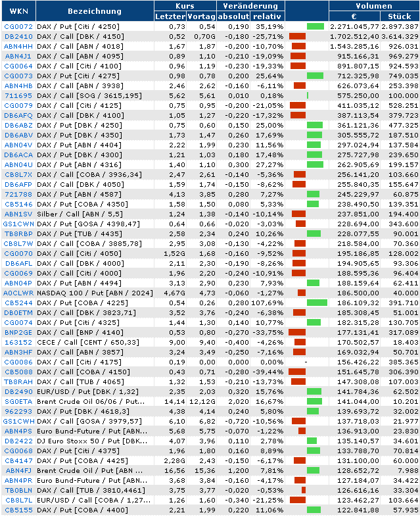Open WKN link ABN4HB
The image size is (420, 517).
18,86
